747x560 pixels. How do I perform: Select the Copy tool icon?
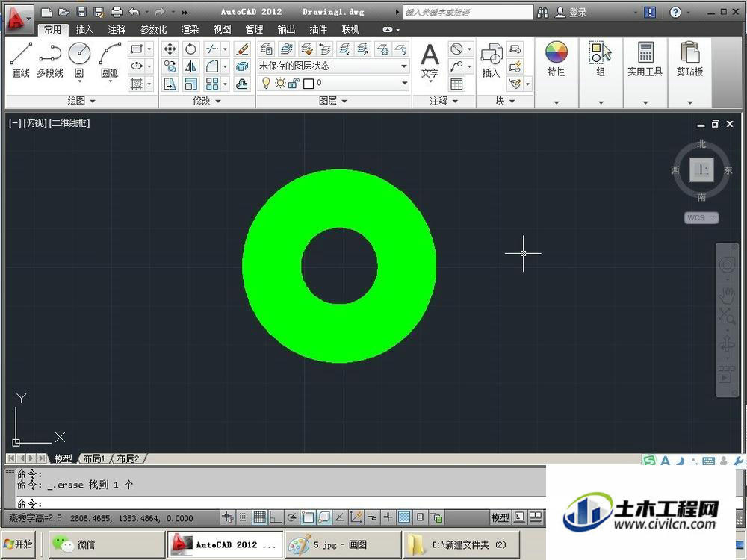(170, 66)
